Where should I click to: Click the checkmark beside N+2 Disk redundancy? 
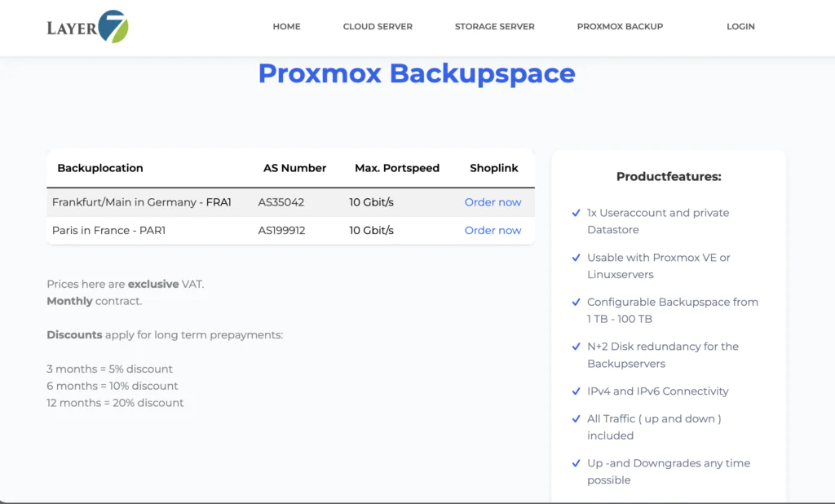(x=576, y=347)
